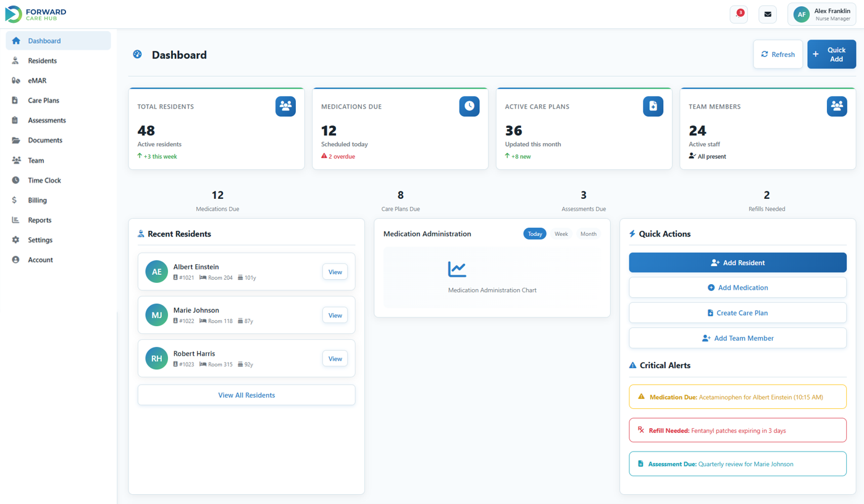Click Albert Einstein's avatar
Viewport: 864px width, 504px height.
156,271
